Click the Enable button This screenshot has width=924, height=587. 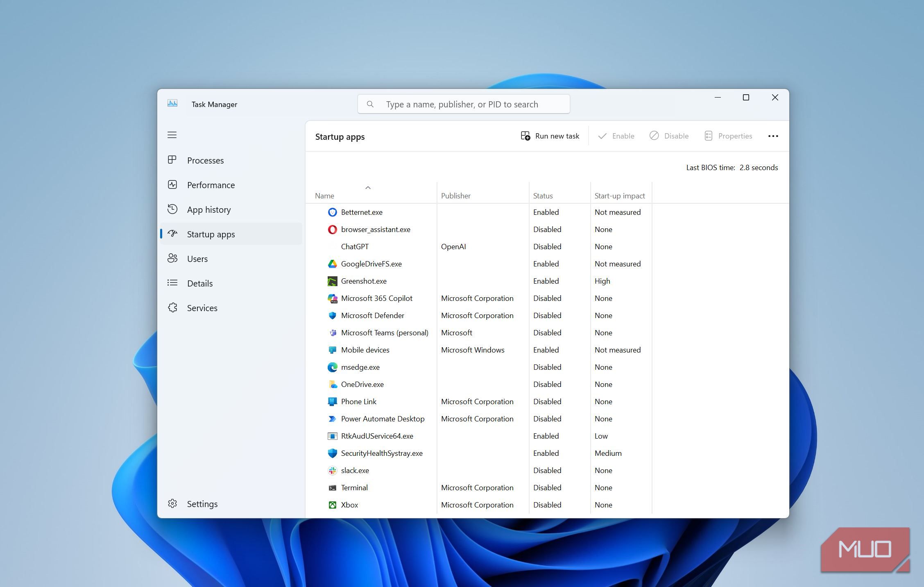click(x=616, y=136)
